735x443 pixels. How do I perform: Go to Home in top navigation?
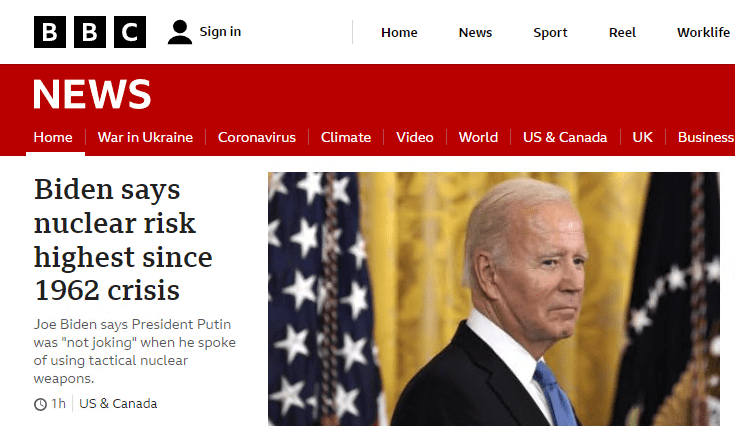[x=399, y=32]
